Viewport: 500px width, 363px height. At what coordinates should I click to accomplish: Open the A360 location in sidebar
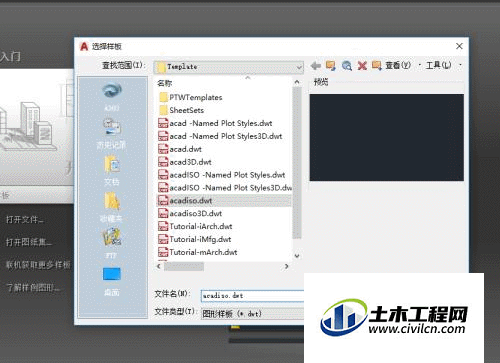tap(112, 97)
